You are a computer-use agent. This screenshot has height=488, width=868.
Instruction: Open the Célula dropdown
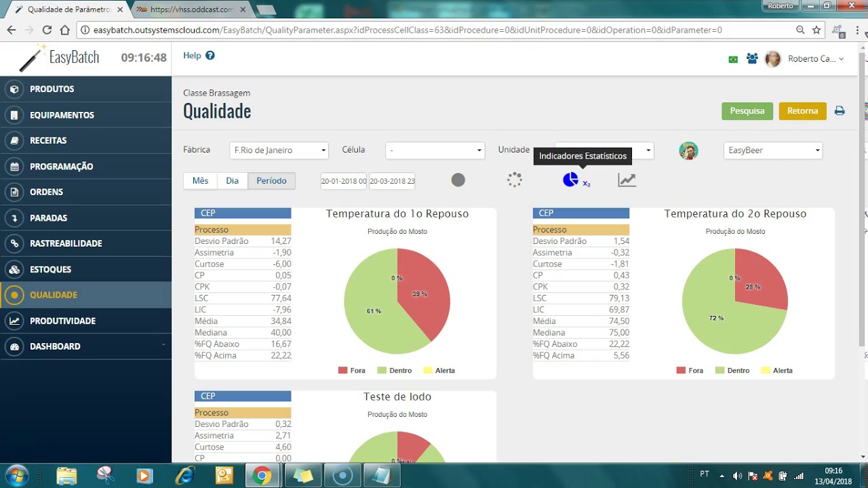click(x=435, y=150)
